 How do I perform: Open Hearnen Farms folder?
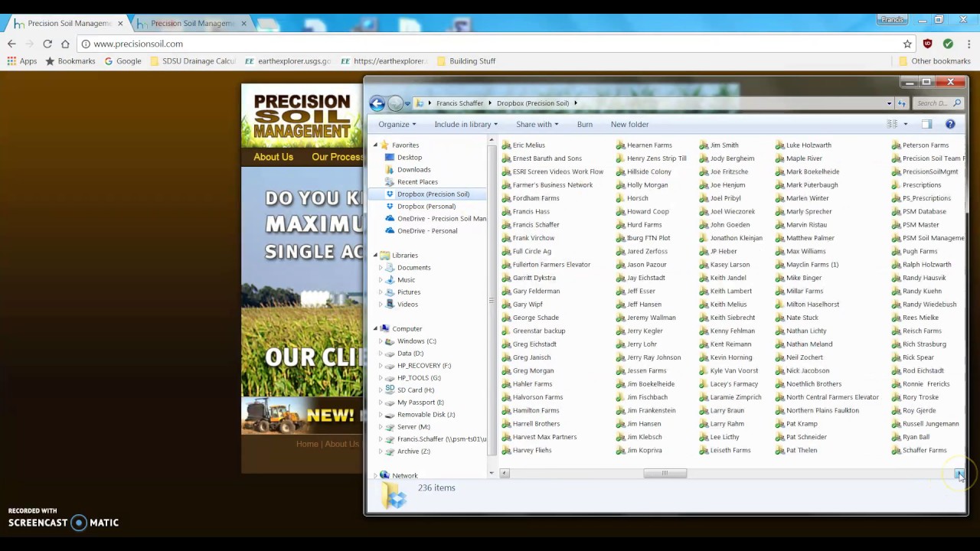click(x=644, y=145)
